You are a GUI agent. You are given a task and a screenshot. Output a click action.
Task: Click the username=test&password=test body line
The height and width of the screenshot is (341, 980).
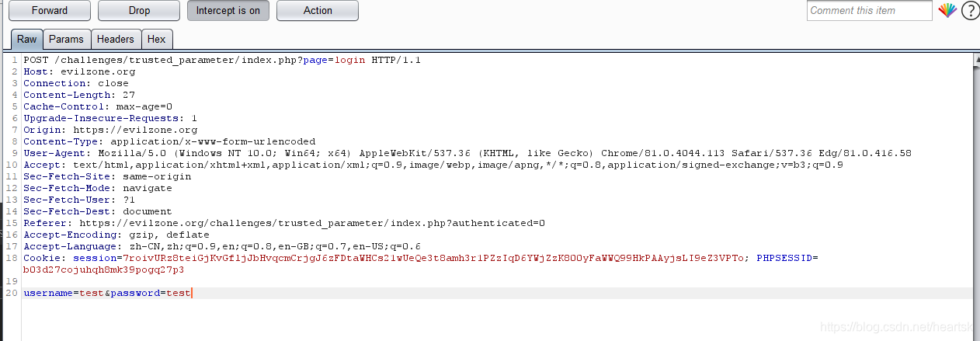coord(107,293)
